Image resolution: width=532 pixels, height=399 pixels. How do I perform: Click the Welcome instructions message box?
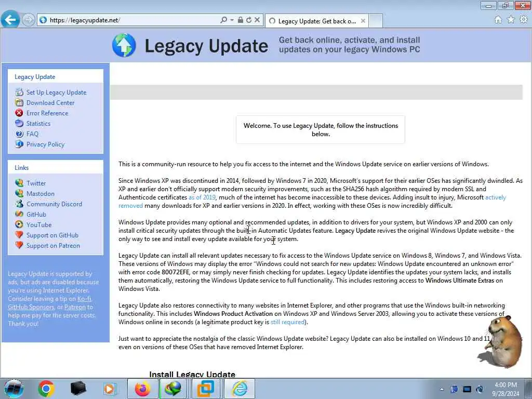point(320,129)
